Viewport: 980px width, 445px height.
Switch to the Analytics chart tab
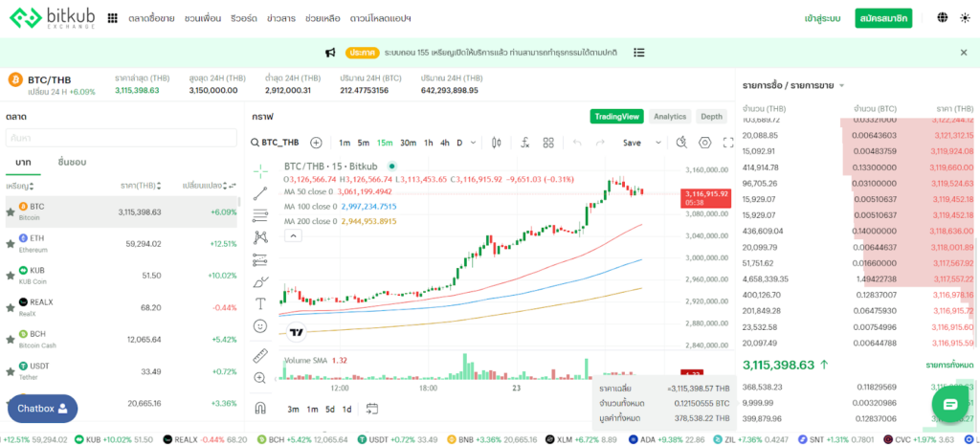click(669, 117)
